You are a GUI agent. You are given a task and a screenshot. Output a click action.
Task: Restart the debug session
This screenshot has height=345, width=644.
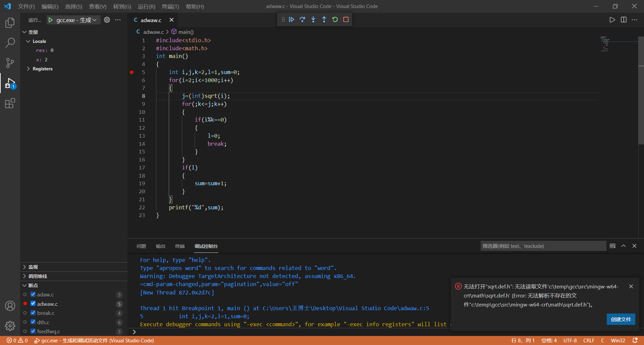click(335, 19)
